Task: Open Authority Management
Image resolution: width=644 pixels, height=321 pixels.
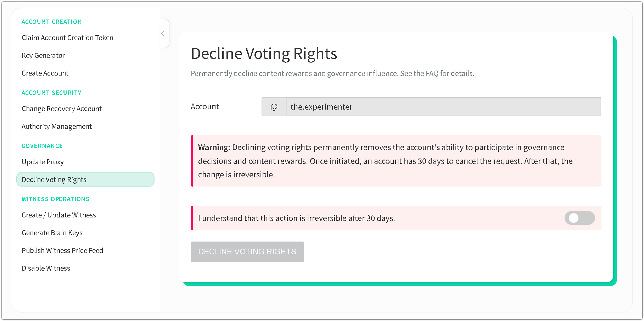Action: click(57, 126)
